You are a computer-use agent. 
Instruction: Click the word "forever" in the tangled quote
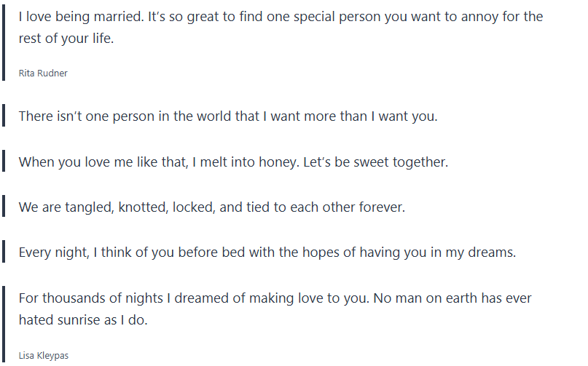click(380, 207)
